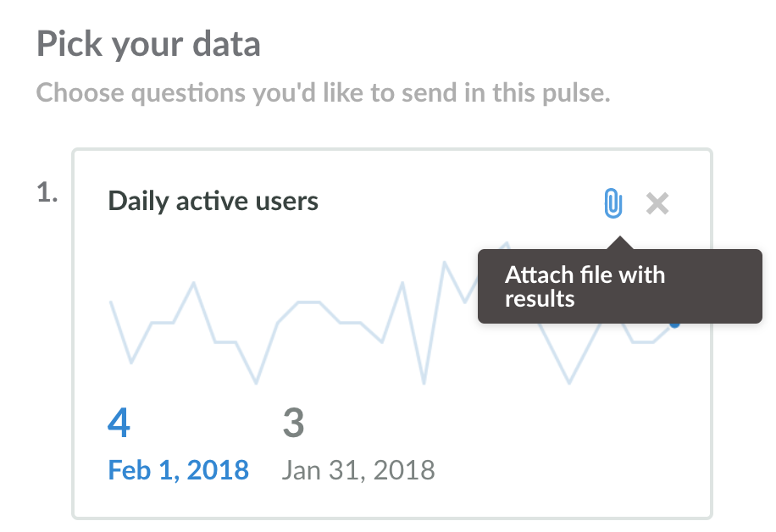Click the "Jan 31, 2018" date label
776x532 pixels.
tap(358, 469)
